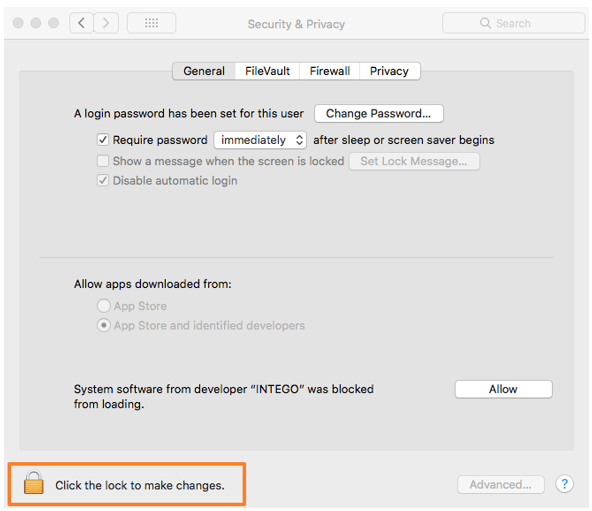This screenshot has height=511, width=592.
Task: Open help with the question mark button
Action: [564, 484]
